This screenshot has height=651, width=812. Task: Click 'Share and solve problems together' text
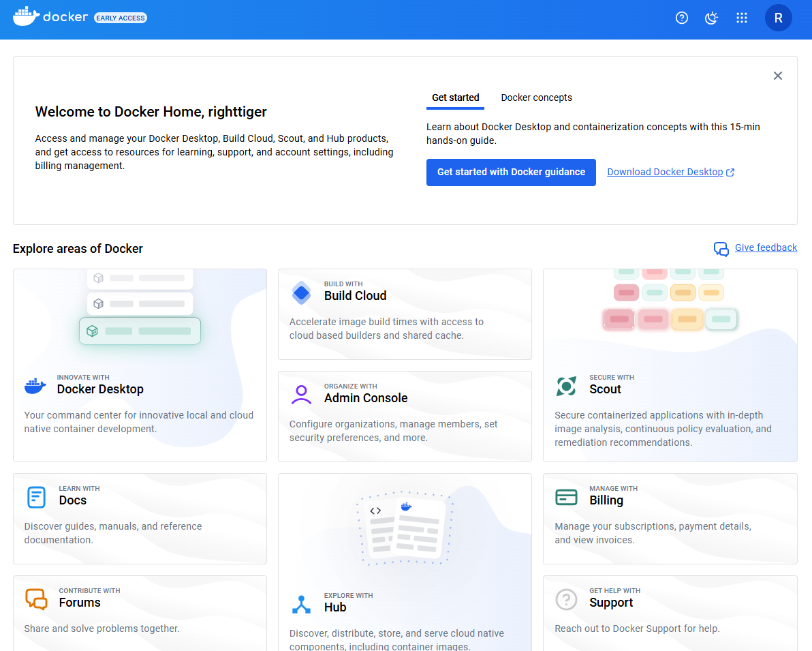[x=101, y=629]
